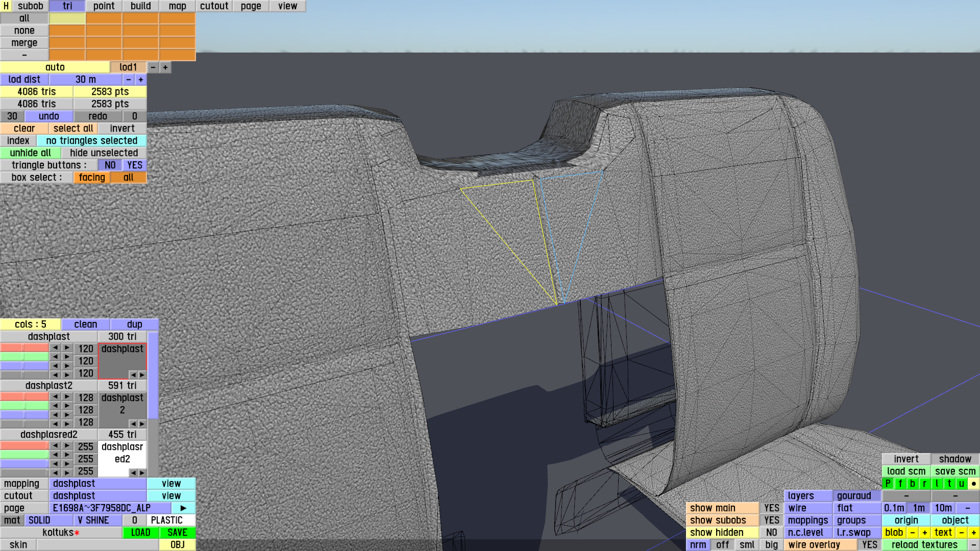The width and height of the screenshot is (980, 551).
Task: Click right arrow on dashplast red value
Action: click(x=67, y=347)
